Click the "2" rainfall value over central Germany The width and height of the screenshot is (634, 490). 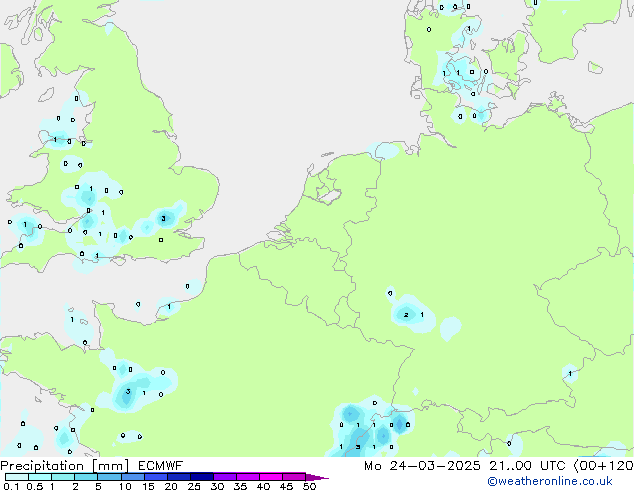[406, 315]
